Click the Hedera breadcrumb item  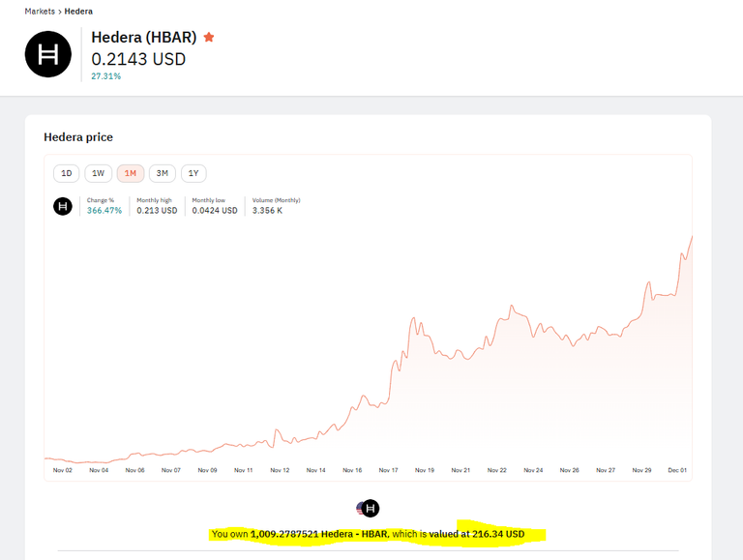(78, 12)
